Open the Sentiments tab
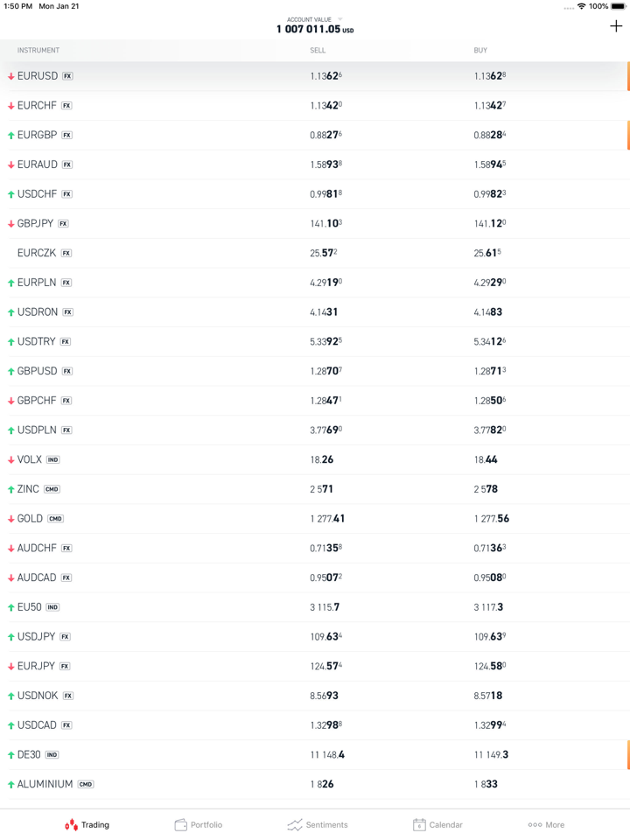Viewport: 630px width, 840px height. 318,824
